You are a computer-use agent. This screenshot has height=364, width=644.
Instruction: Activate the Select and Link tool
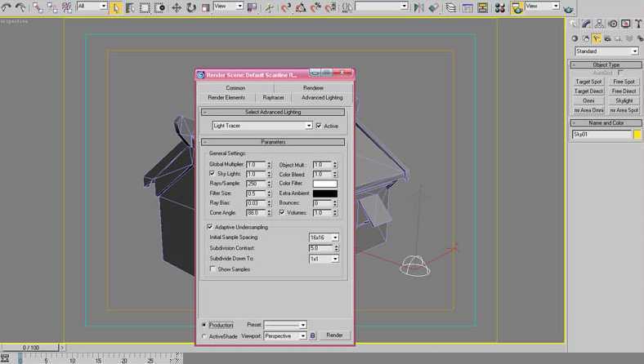click(38, 7)
